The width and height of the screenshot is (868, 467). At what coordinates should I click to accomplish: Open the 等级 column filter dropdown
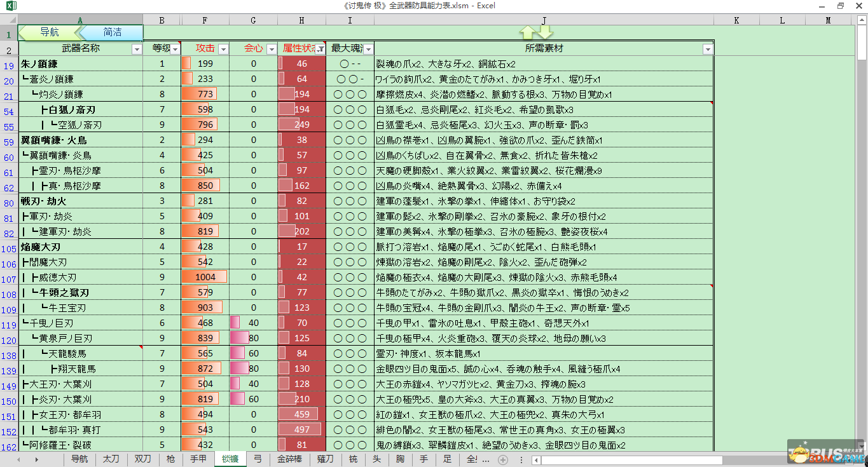tap(175, 49)
